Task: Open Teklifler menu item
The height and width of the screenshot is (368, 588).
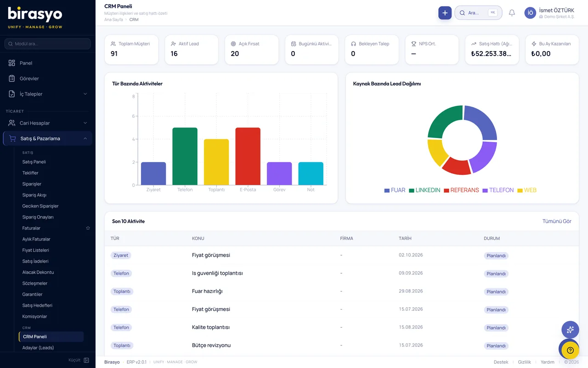Action: click(x=30, y=173)
